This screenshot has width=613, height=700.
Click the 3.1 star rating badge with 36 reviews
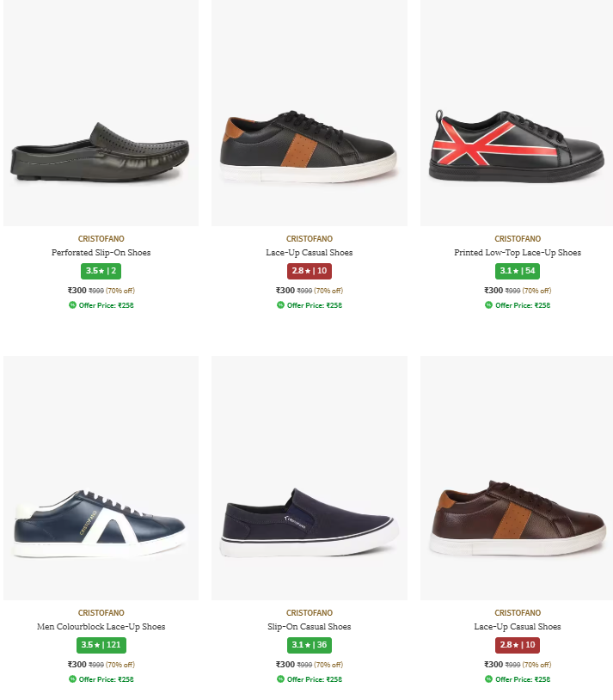pyautogui.click(x=310, y=645)
